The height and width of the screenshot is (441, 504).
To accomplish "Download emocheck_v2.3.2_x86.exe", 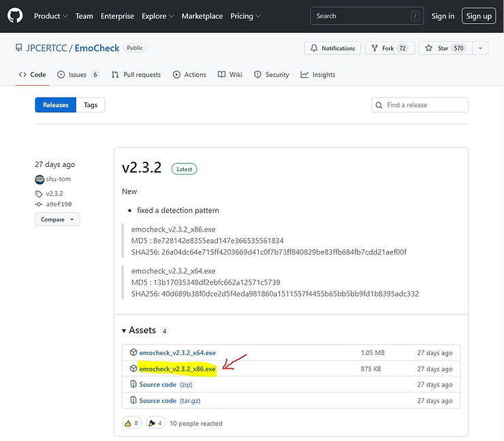I will [178, 369].
